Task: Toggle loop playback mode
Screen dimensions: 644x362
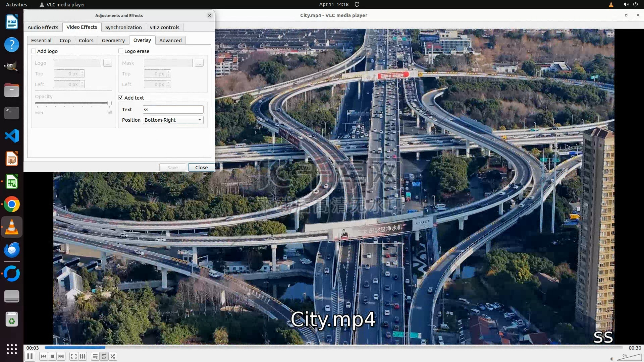Action: (104, 356)
